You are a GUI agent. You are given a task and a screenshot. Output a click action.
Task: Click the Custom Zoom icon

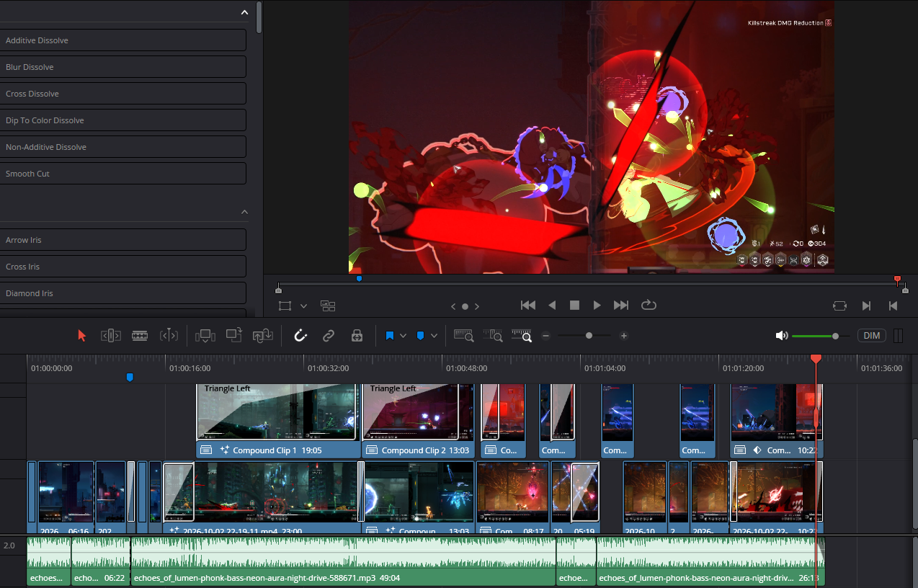point(521,335)
